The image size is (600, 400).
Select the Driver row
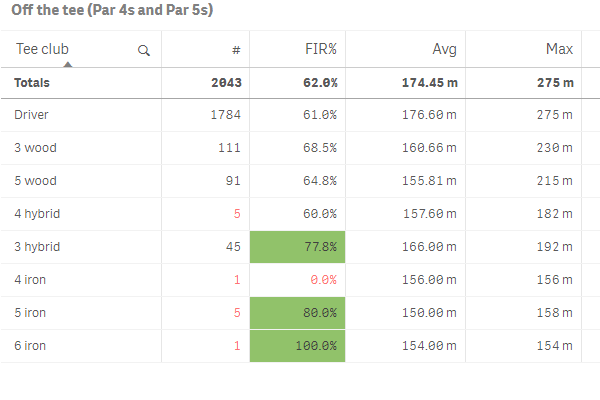pos(32,115)
